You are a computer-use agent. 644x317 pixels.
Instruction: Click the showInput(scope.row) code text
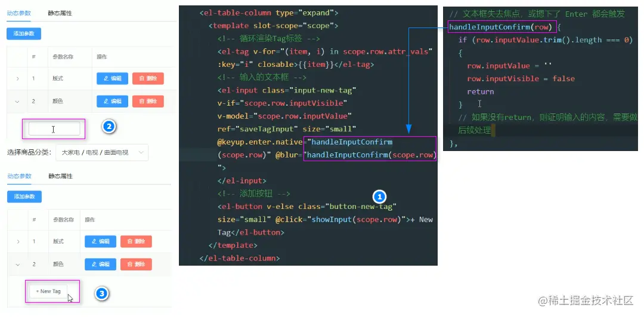(357, 219)
